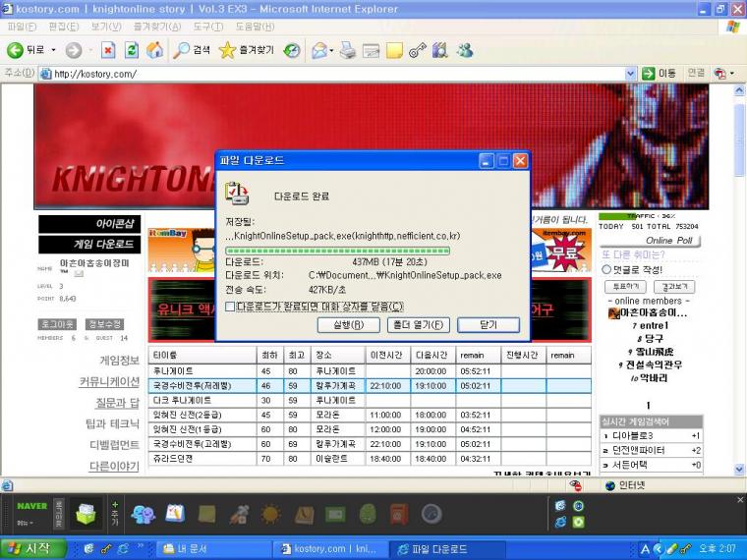747x560 pixels.
Task: Select the 댓글로 작성! poll radio button
Action: coord(606,269)
